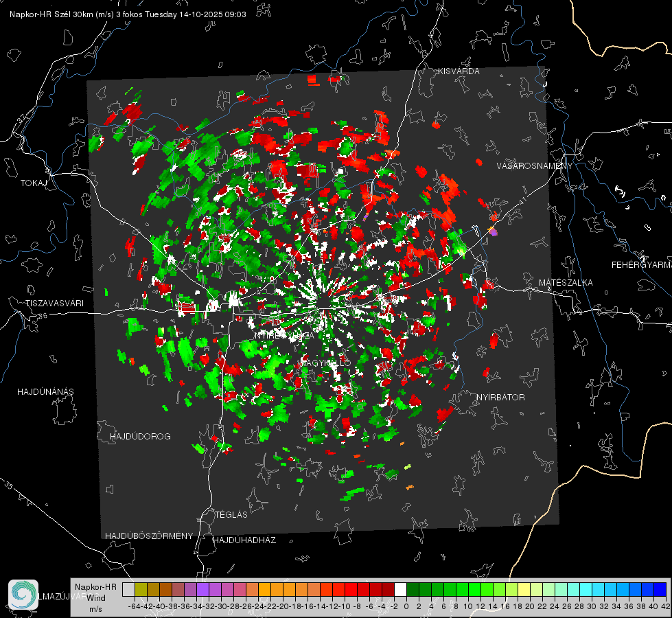
Task: Click the legend value -64 label
Action: coord(134,606)
